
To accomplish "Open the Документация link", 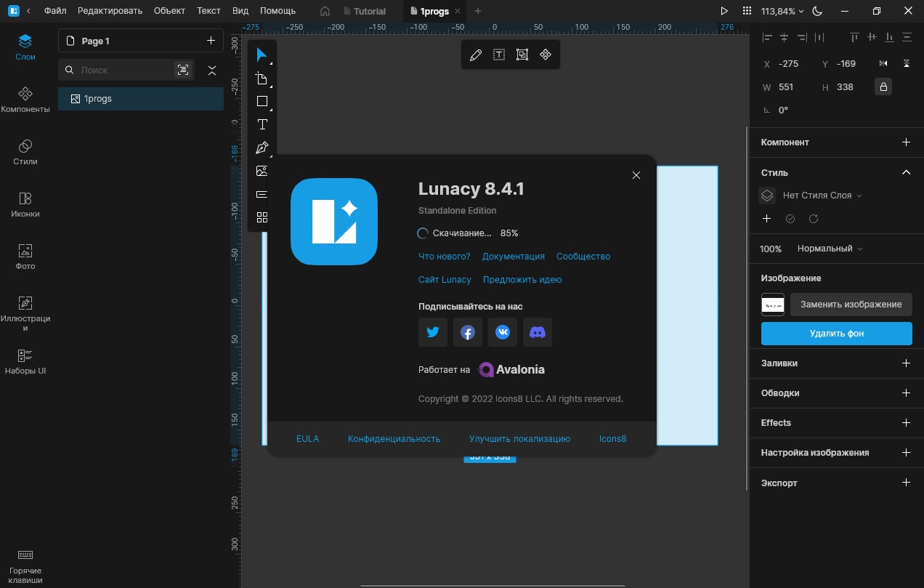I will (514, 257).
